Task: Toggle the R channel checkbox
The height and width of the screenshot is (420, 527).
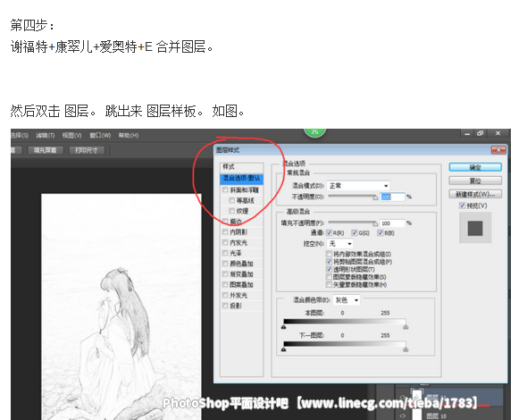Action: pos(329,232)
